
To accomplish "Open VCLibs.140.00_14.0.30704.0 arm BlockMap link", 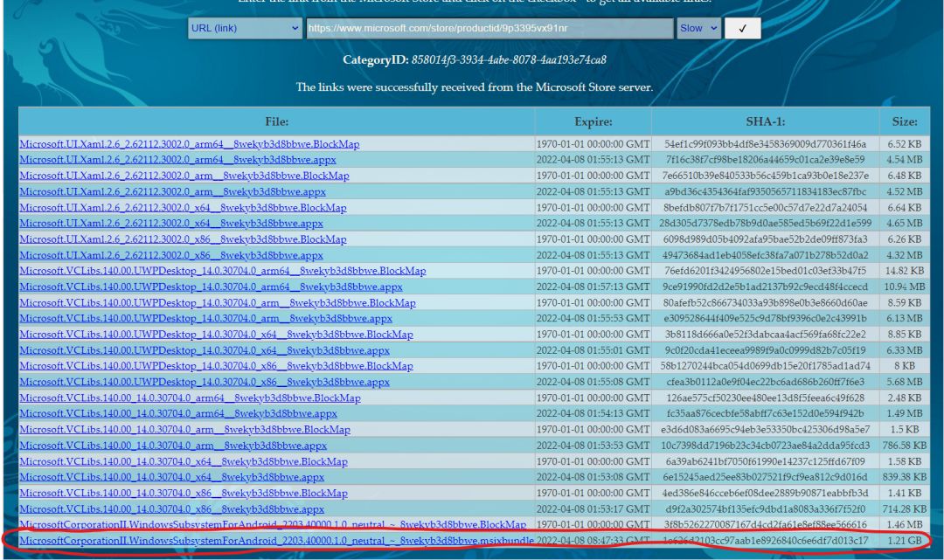I will click(184, 430).
